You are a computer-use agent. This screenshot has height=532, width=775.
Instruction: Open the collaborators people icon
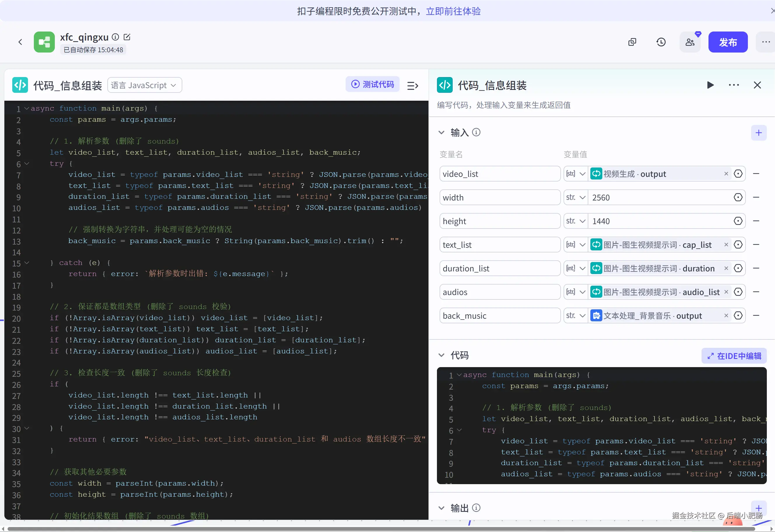[x=690, y=42]
